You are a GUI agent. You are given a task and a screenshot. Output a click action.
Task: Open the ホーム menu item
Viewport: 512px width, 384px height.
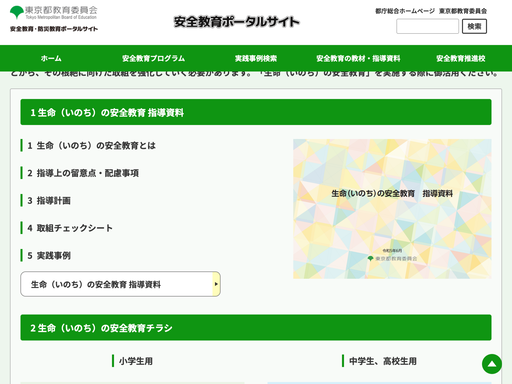click(51, 58)
